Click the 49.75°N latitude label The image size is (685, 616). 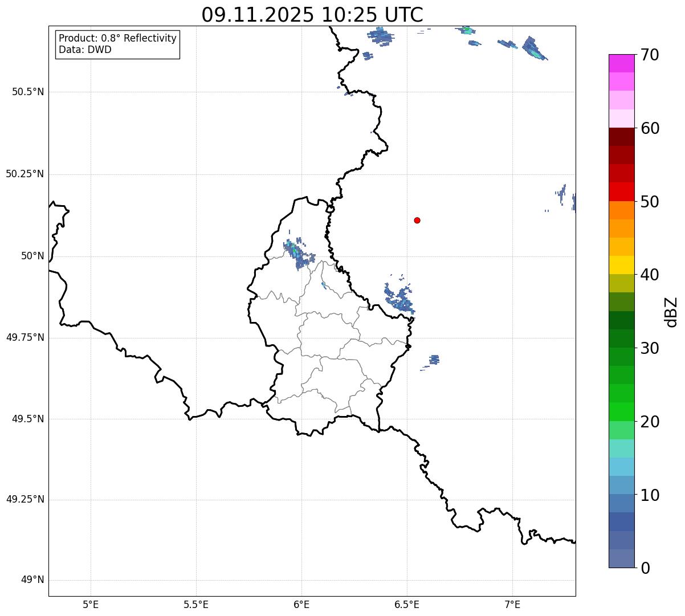(25, 337)
